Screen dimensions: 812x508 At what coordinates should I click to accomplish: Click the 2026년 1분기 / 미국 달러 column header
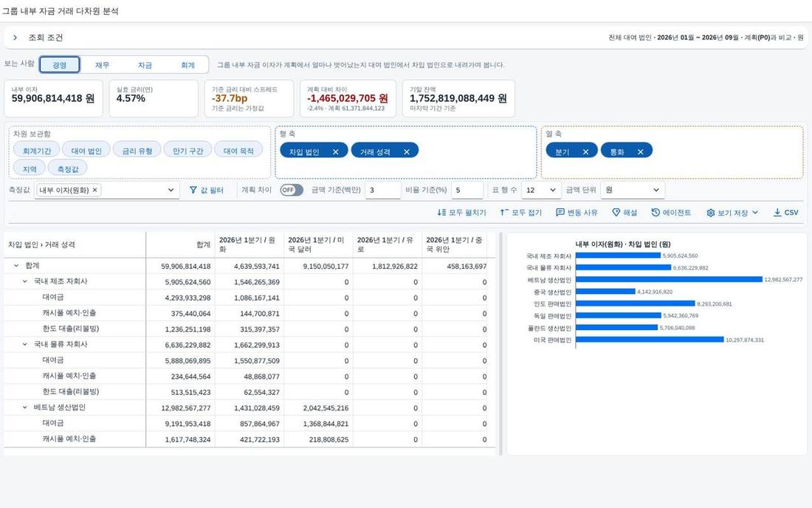coord(318,244)
